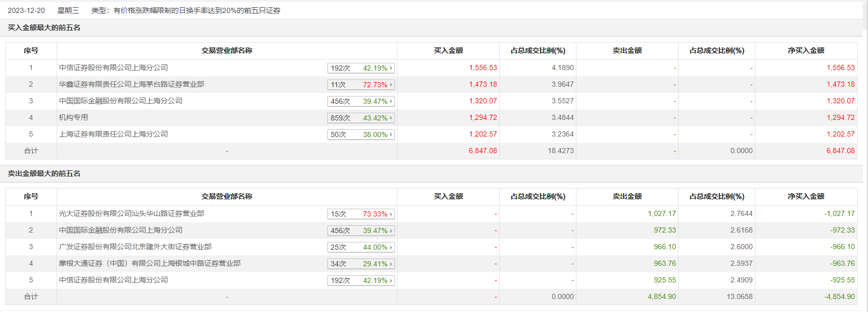Open 中信证券上海分公司 in the buy table

click(113, 67)
